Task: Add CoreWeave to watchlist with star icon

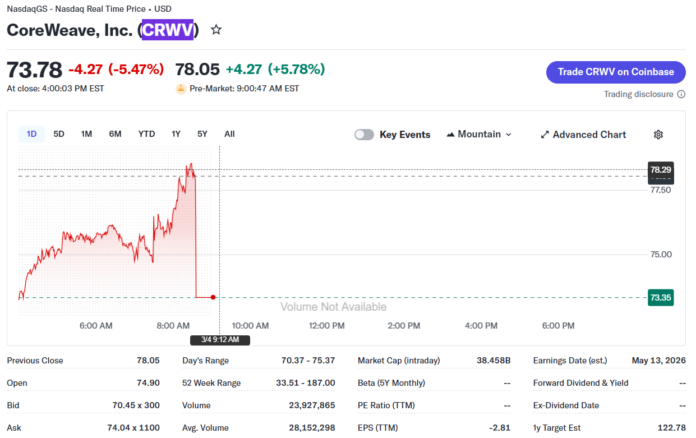Action: coord(216,30)
